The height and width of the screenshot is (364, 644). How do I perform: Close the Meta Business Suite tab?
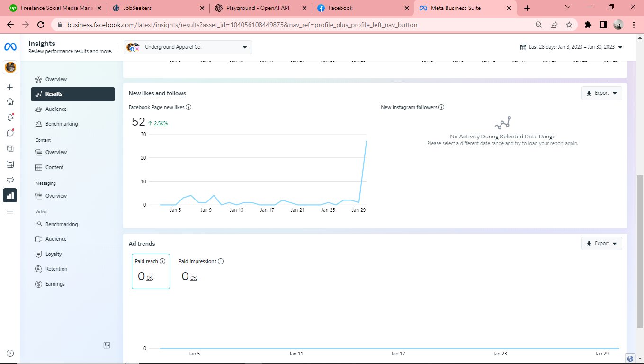pos(510,8)
